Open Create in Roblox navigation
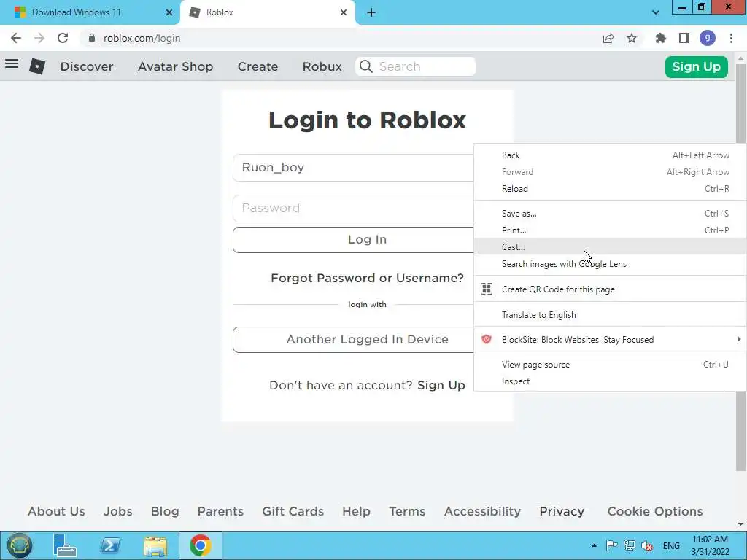The height and width of the screenshot is (560, 747). (258, 66)
